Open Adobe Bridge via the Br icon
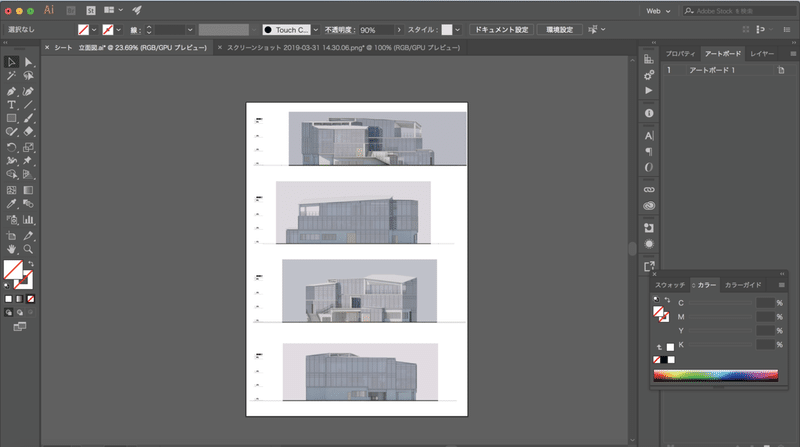800x447 pixels. 71,10
